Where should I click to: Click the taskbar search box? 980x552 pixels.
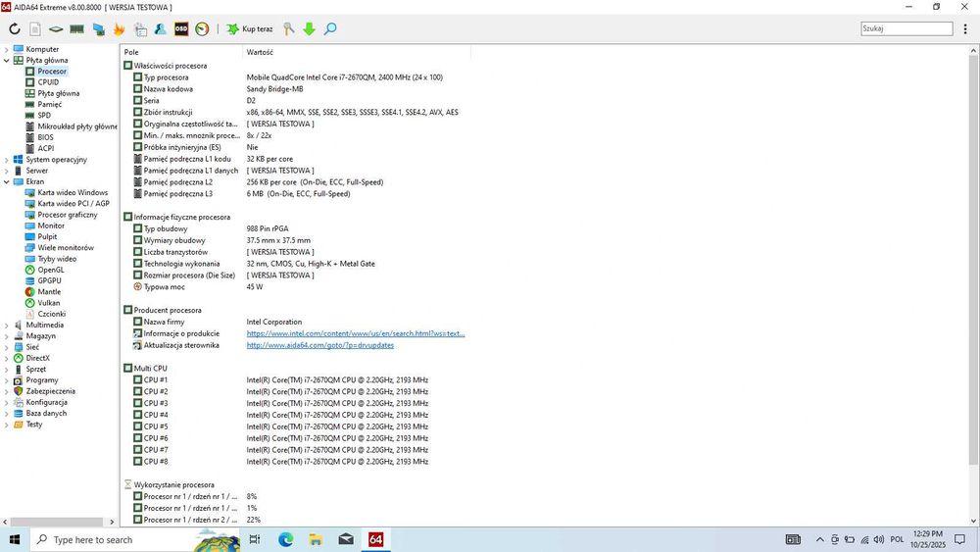[x=135, y=539]
